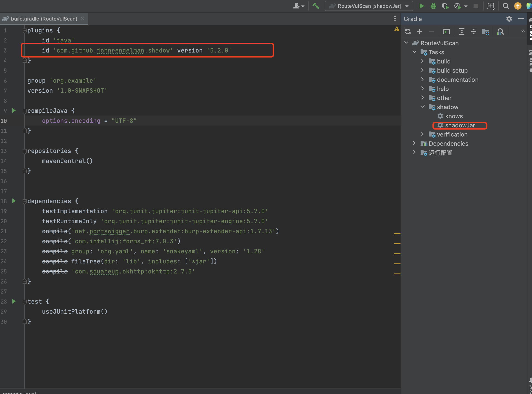The image size is (532, 394).
Task: Expand the Dependencies node
Action: 414,143
